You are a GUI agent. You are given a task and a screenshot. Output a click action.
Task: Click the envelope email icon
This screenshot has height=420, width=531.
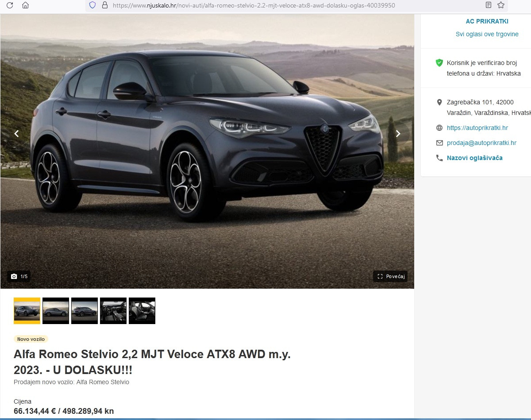coord(439,143)
